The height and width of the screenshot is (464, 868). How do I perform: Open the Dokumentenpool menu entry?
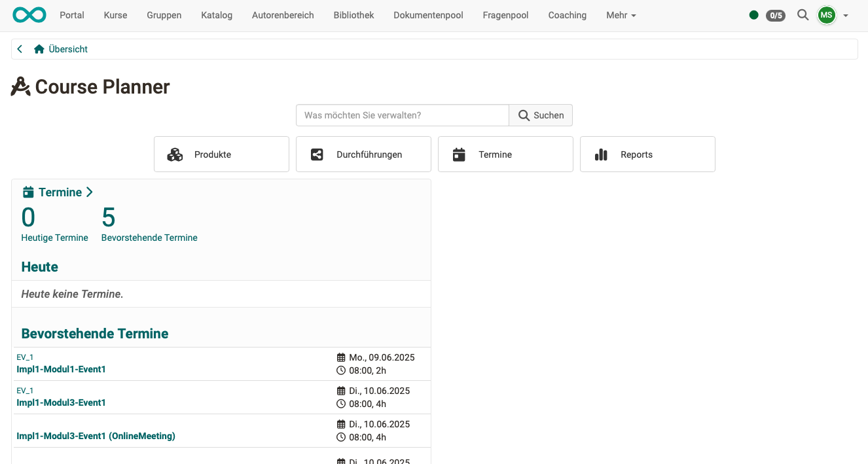click(428, 15)
